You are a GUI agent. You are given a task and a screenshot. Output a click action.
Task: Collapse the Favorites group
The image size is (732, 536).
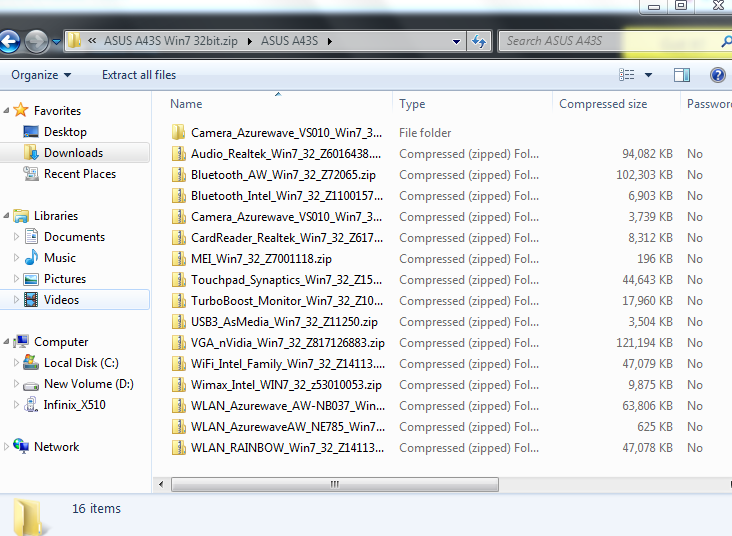click(x=6, y=111)
